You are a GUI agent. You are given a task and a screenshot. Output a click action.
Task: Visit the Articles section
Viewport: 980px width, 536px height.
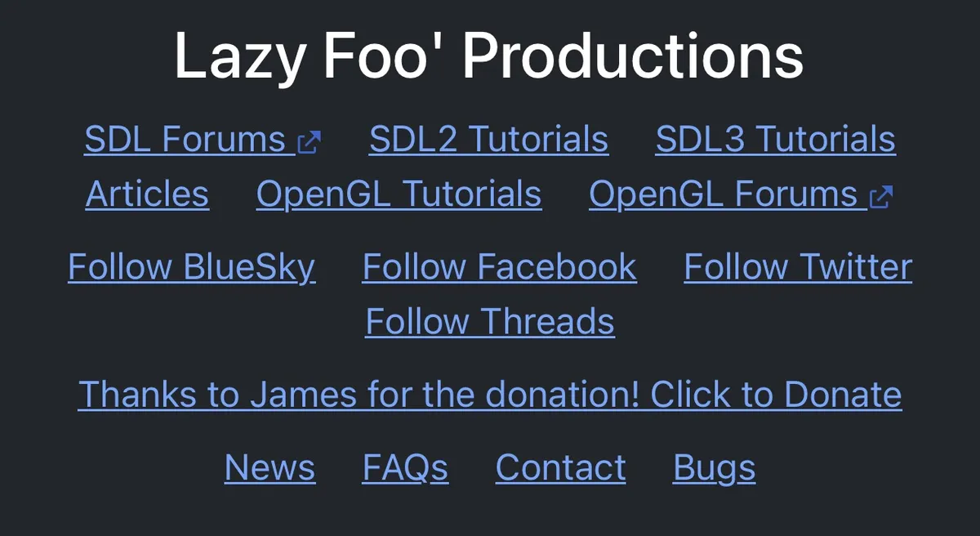(x=147, y=194)
